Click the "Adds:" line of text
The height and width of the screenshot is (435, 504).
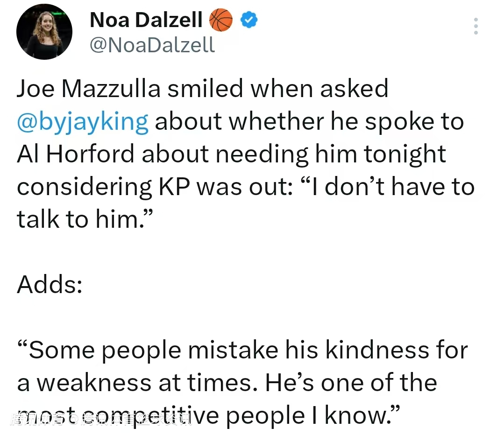coord(49,285)
